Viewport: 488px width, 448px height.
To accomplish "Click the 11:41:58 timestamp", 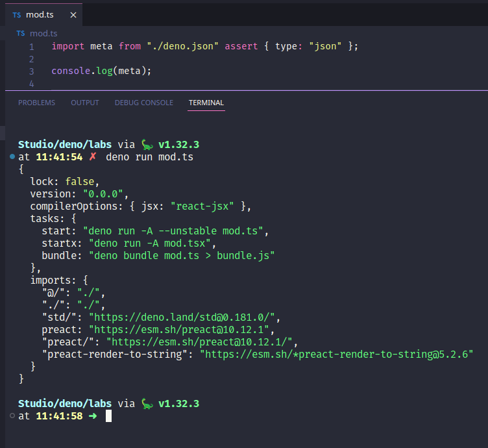I will [x=59, y=416].
